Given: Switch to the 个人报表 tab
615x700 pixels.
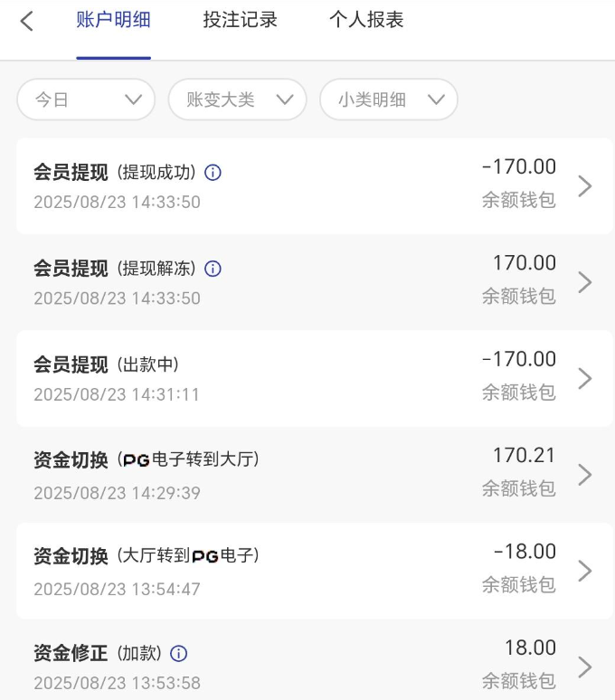Looking at the screenshot, I should tap(366, 20).
